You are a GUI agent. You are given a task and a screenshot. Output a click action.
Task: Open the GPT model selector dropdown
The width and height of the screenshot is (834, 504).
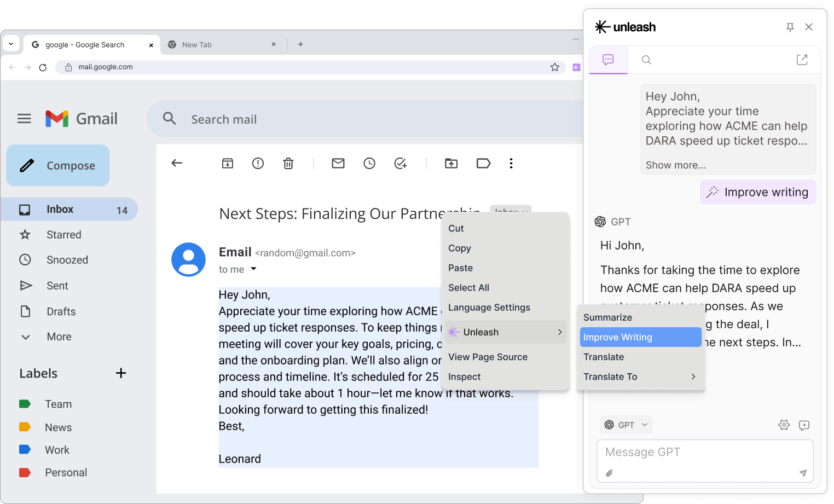tap(627, 425)
